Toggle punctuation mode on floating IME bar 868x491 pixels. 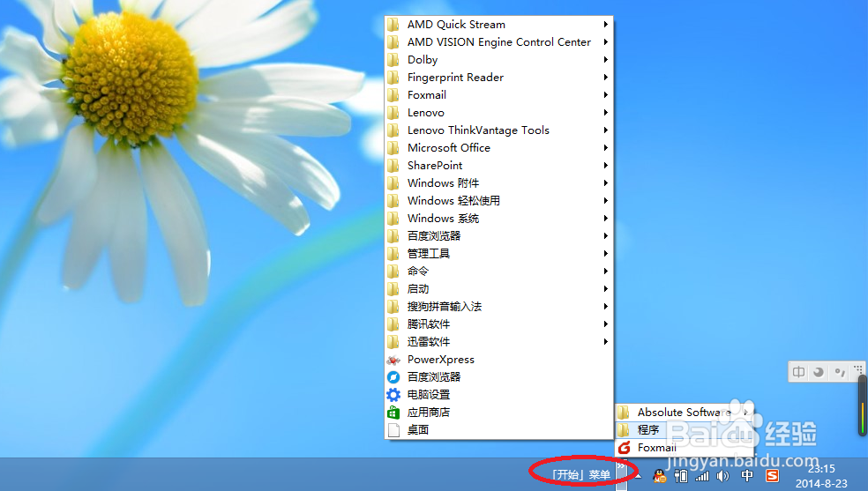pyautogui.click(x=840, y=372)
